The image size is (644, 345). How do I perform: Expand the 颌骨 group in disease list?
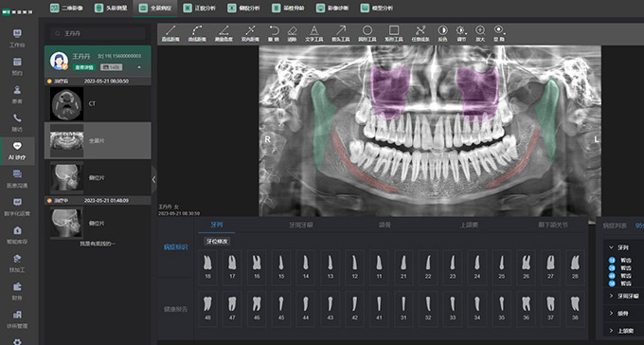point(611,314)
